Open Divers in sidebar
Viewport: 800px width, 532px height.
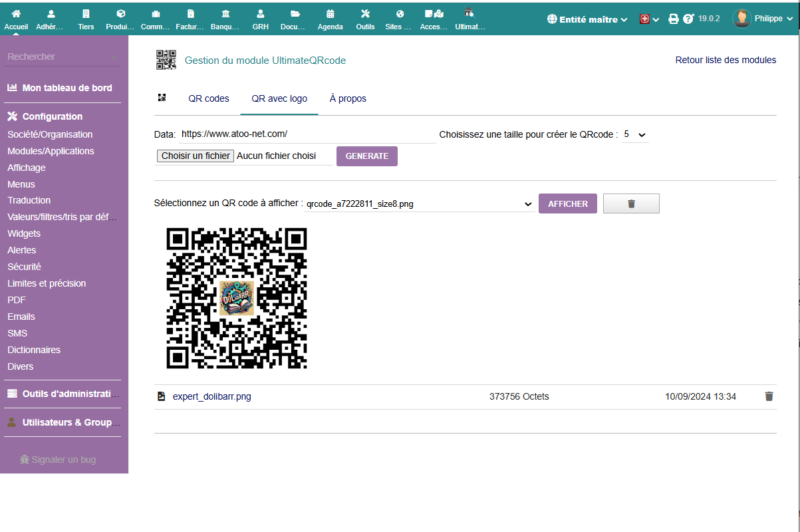pyautogui.click(x=21, y=366)
